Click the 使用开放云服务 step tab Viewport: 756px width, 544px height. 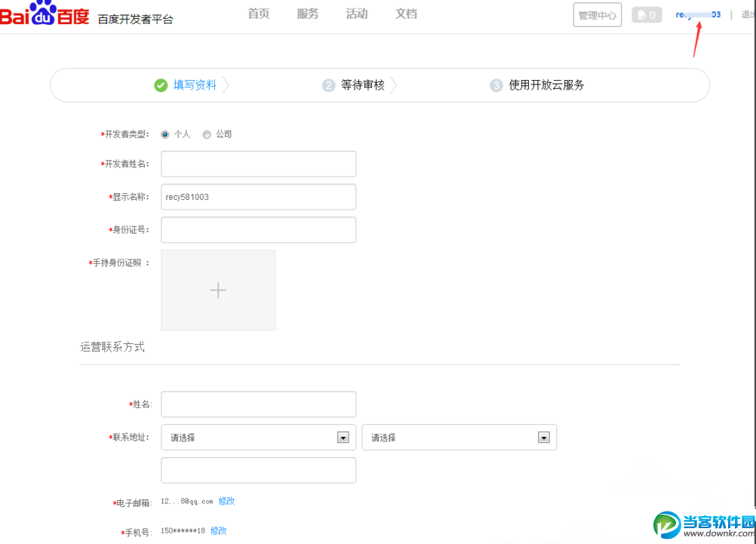[546, 85]
